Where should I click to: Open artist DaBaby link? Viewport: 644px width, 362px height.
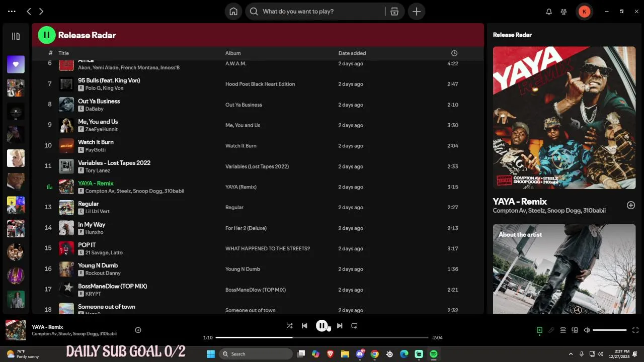point(94,109)
